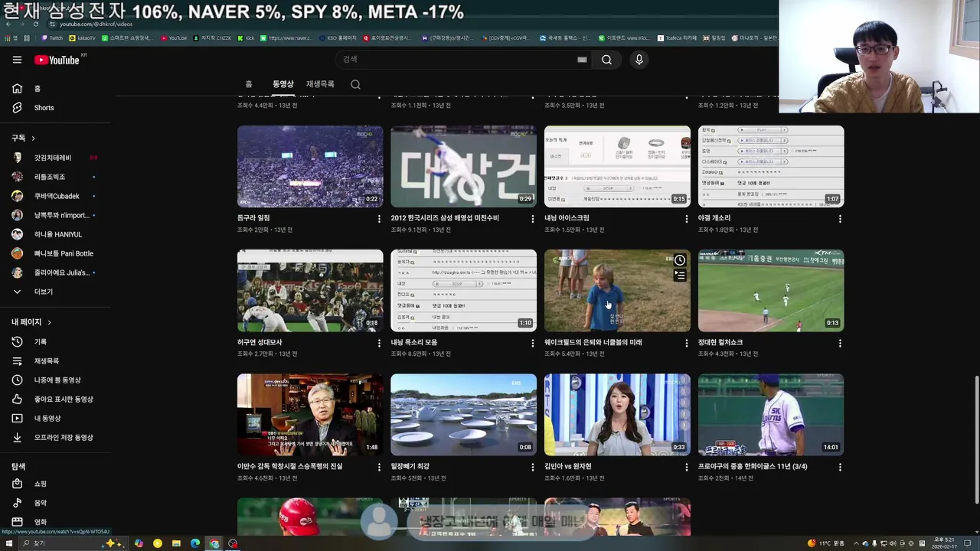This screenshot has height=551, width=980.
Task: Open more options for 야갤 개소리
Action: pyautogui.click(x=840, y=219)
